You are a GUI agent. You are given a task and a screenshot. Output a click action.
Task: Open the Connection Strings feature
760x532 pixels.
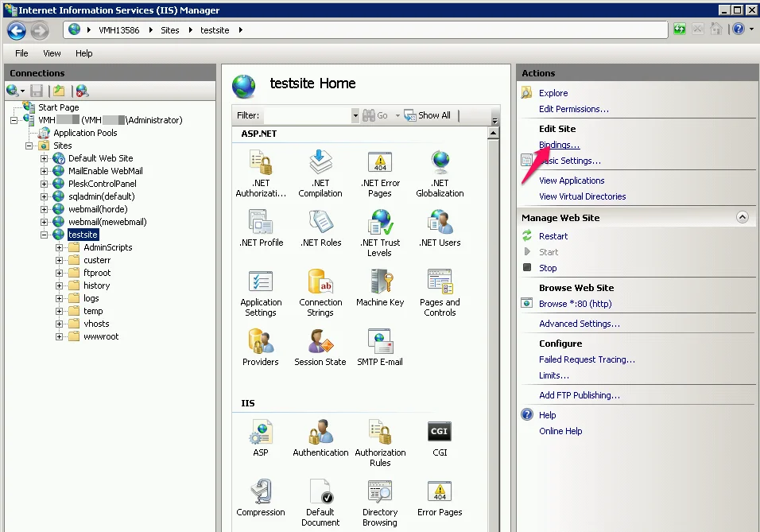(320, 293)
